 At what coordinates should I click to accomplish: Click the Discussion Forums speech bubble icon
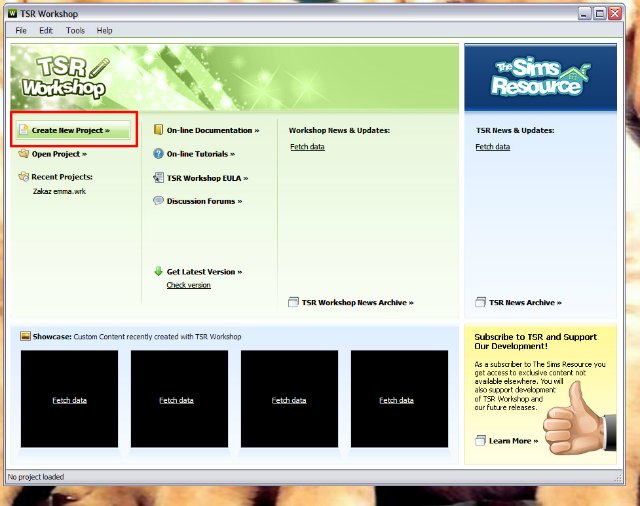click(x=158, y=201)
